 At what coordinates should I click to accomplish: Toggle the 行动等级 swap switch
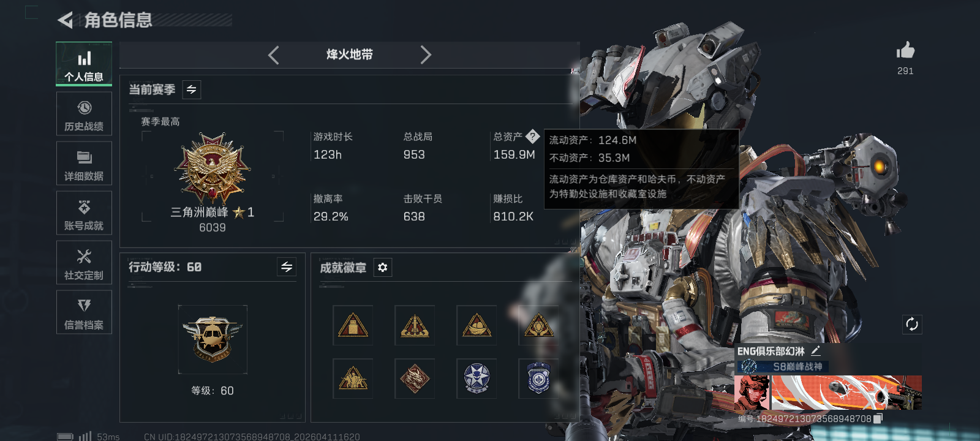click(287, 266)
